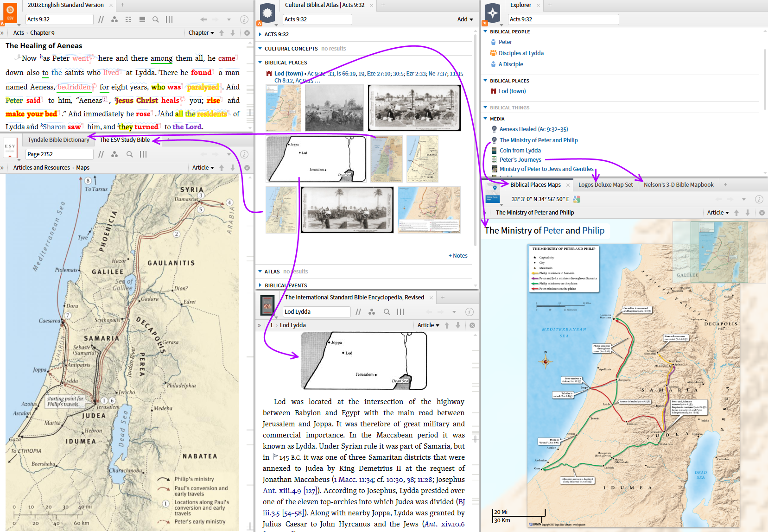This screenshot has height=532, width=768.
Task: Expand the Biblical Events section
Action: coord(260,285)
